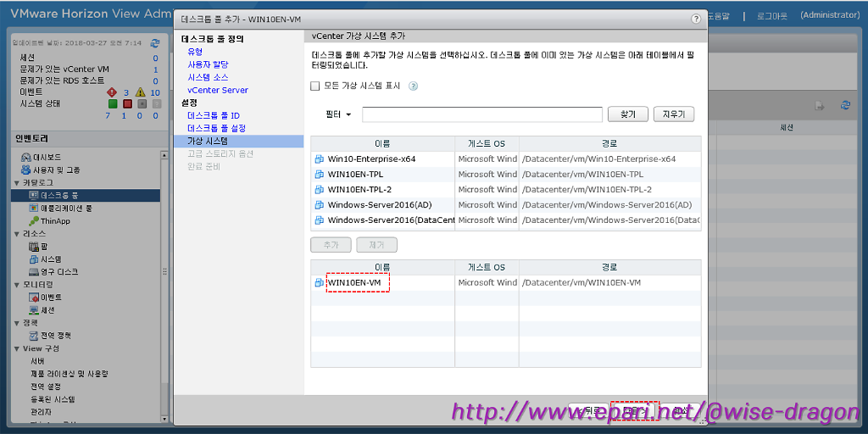Image resolution: width=868 pixels, height=434 pixels.
Task: Click the unknown status question icon
Action: click(x=157, y=103)
